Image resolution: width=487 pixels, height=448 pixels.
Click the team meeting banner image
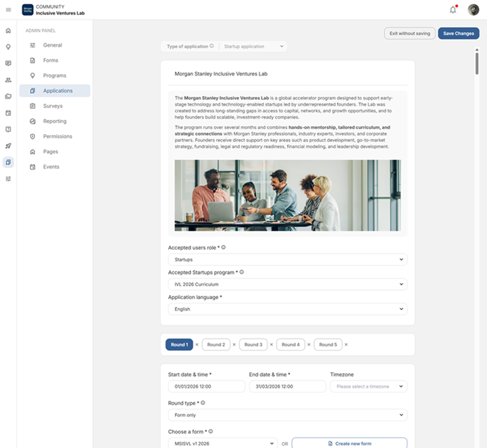[x=288, y=195]
